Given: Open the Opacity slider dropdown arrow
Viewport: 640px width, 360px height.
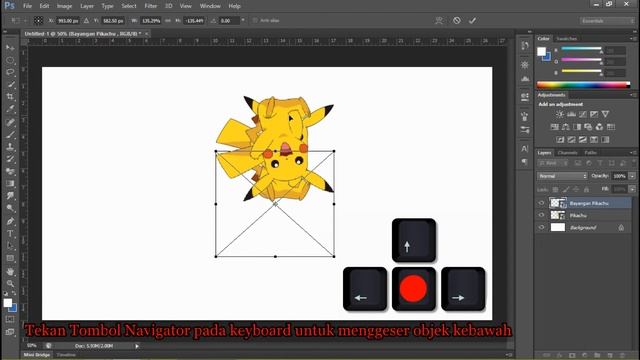Looking at the screenshot, I should pos(632,176).
